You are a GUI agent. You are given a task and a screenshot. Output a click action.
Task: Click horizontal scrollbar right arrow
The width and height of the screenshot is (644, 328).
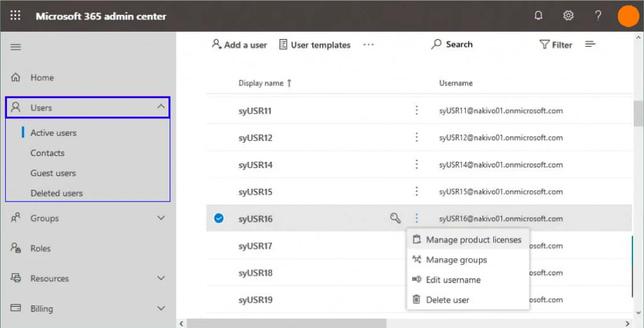click(x=627, y=323)
